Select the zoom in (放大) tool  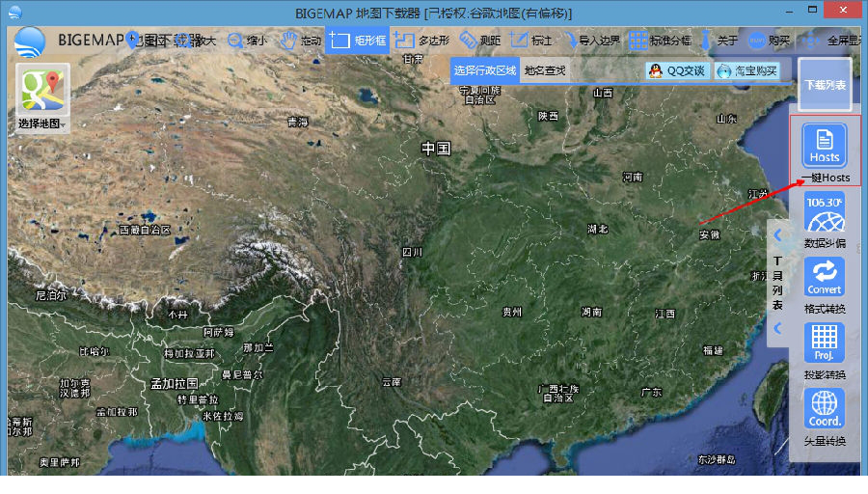click(195, 41)
